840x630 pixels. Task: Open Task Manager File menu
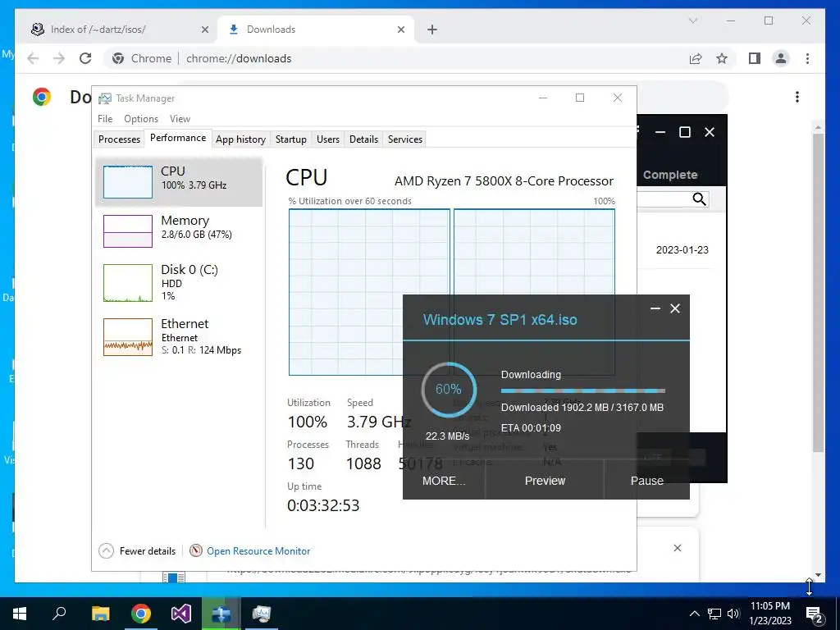pos(105,119)
